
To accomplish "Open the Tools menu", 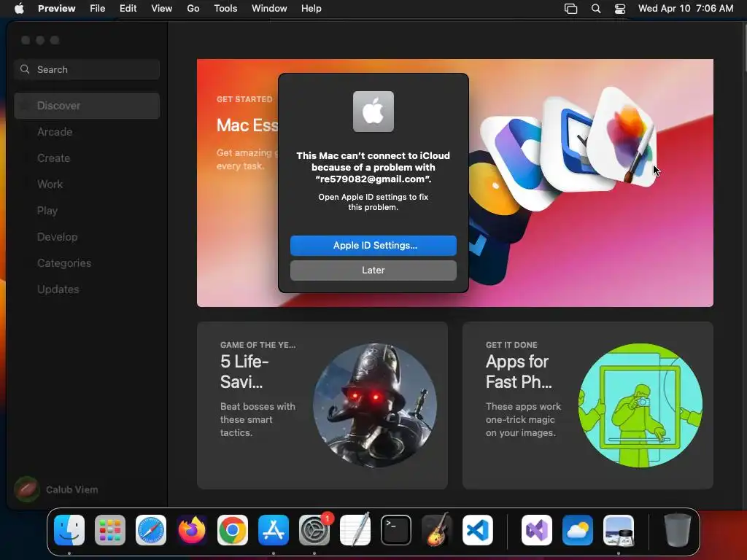I will (x=225, y=8).
